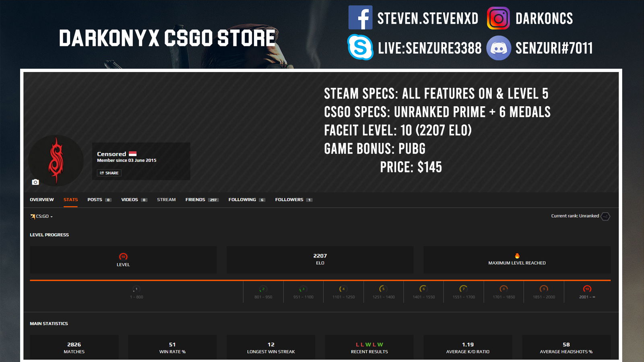Image resolution: width=644 pixels, height=362 pixels.
Task: Click the DARKONYX CSGO STORE title
Action: coord(167,38)
